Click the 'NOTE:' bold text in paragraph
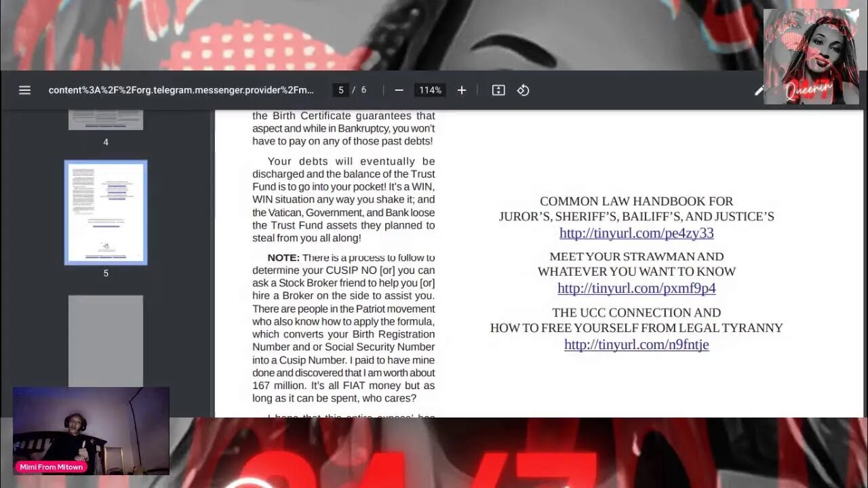 pyautogui.click(x=283, y=258)
